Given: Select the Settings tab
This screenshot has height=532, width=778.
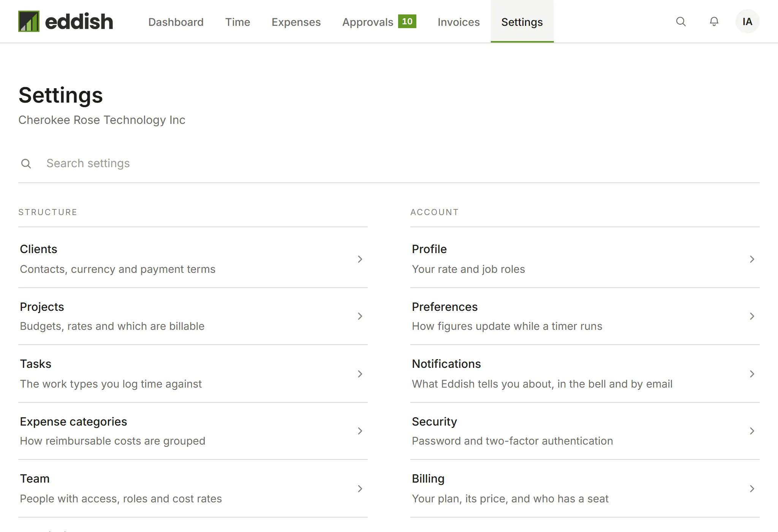Looking at the screenshot, I should (522, 22).
